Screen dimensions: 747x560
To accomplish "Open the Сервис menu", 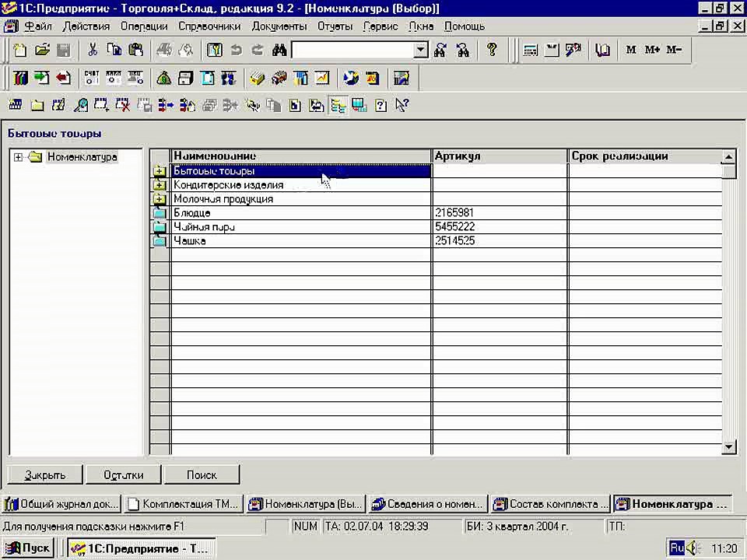I will click(381, 26).
